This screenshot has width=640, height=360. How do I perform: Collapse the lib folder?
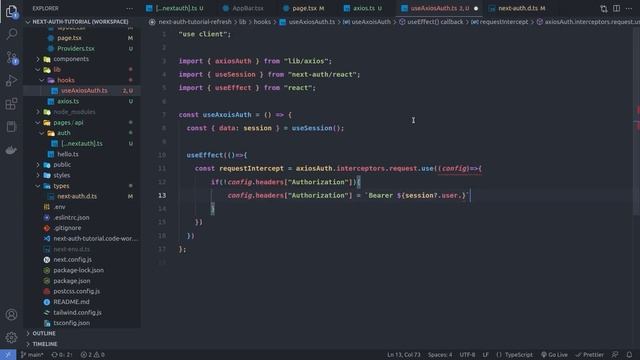82,69
